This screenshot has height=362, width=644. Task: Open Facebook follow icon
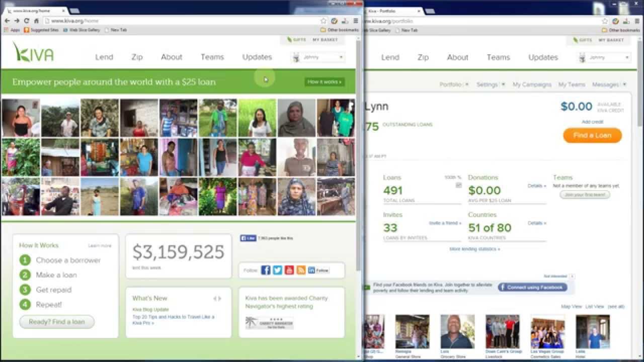click(x=266, y=270)
